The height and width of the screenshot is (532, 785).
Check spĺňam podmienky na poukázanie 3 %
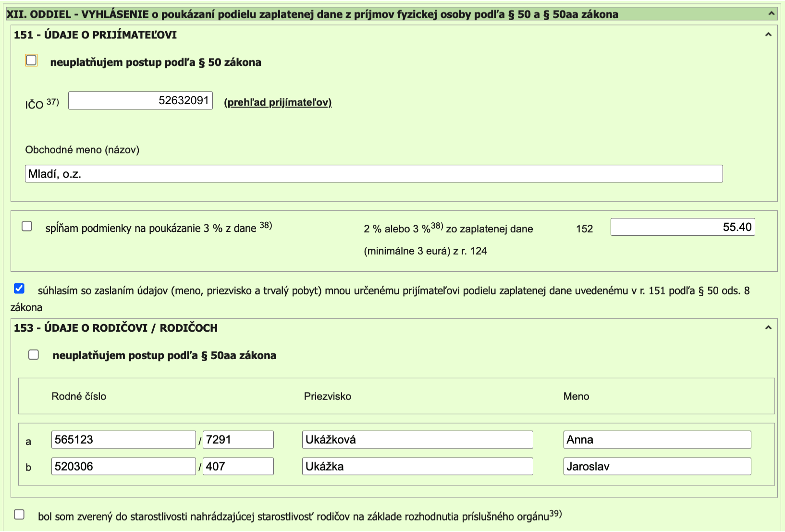coord(27,226)
